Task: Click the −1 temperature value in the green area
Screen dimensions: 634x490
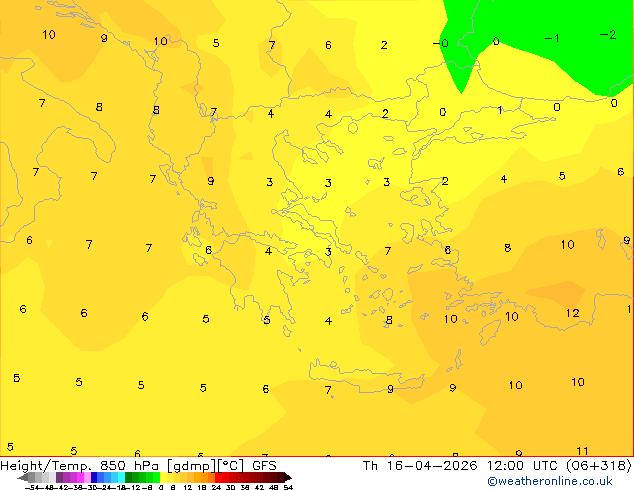Action: tap(552, 38)
